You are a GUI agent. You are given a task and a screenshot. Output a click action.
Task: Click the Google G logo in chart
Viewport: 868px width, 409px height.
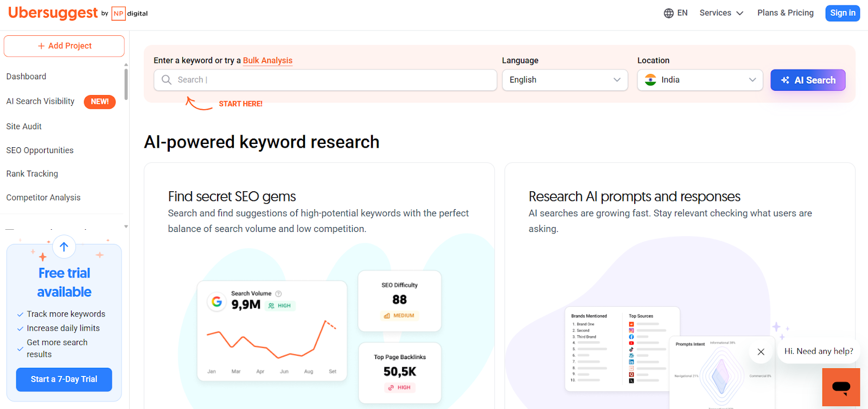(x=217, y=301)
